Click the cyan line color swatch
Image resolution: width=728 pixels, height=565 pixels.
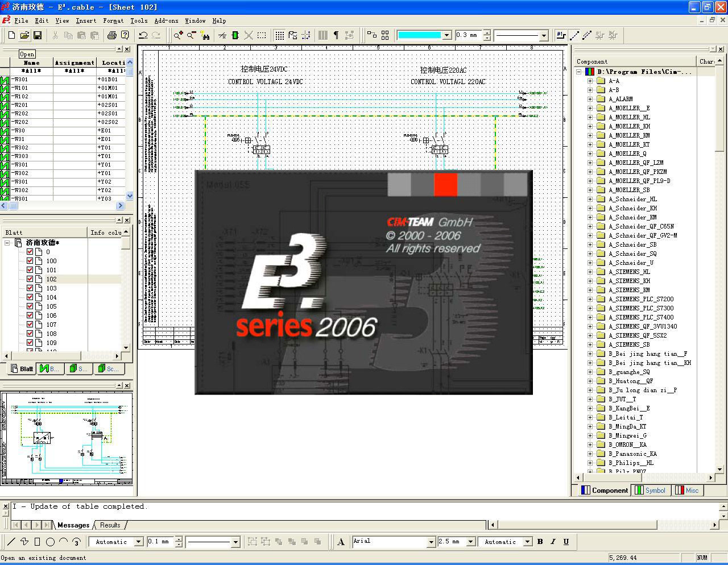click(419, 35)
